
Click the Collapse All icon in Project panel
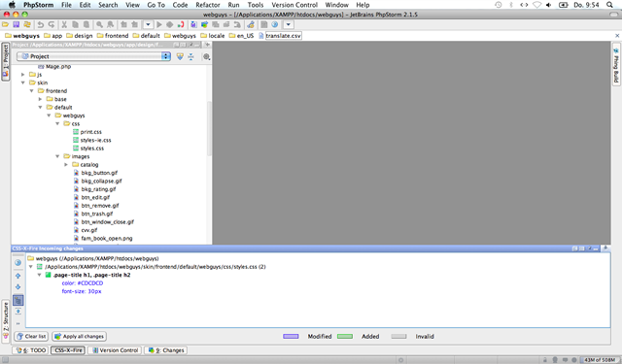pyautogui.click(x=190, y=56)
